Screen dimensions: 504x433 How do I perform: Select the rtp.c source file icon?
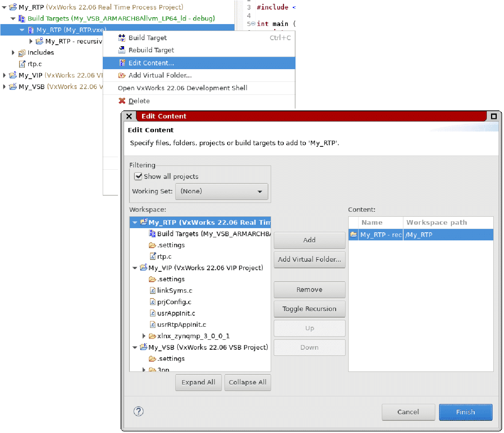22,64
